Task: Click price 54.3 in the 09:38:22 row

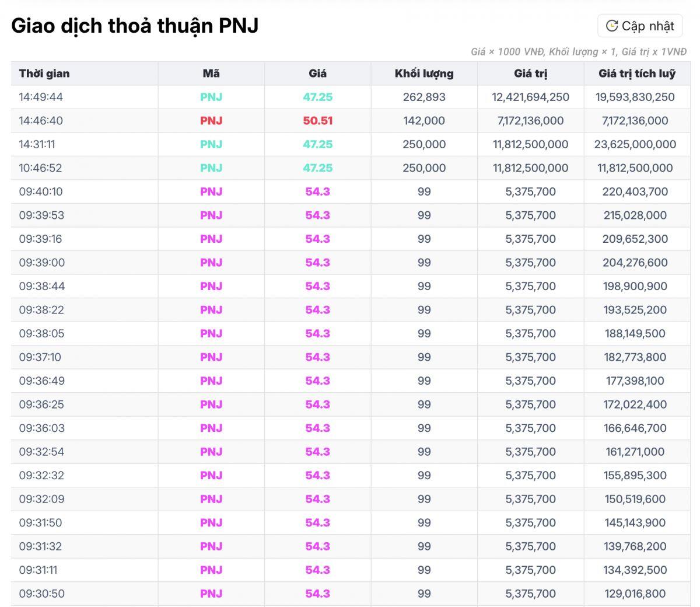Action: (317, 310)
